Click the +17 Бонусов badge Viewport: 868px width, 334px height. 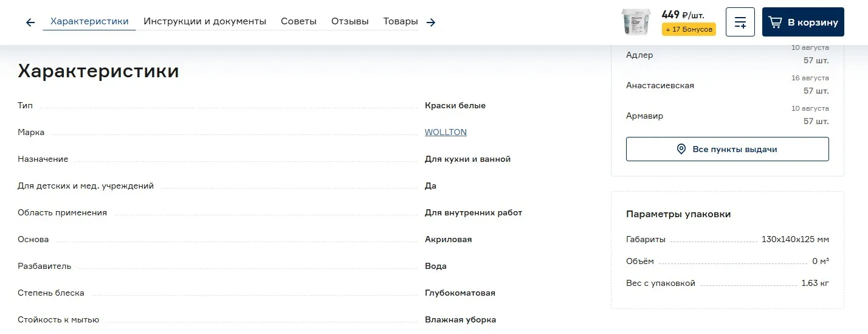pyautogui.click(x=689, y=29)
